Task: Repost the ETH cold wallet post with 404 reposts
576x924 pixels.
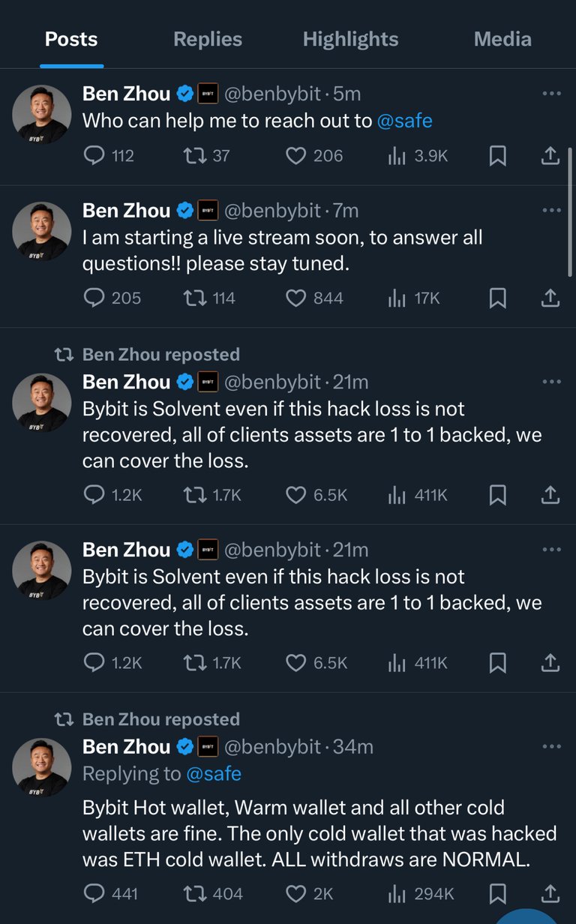Action: [214, 893]
